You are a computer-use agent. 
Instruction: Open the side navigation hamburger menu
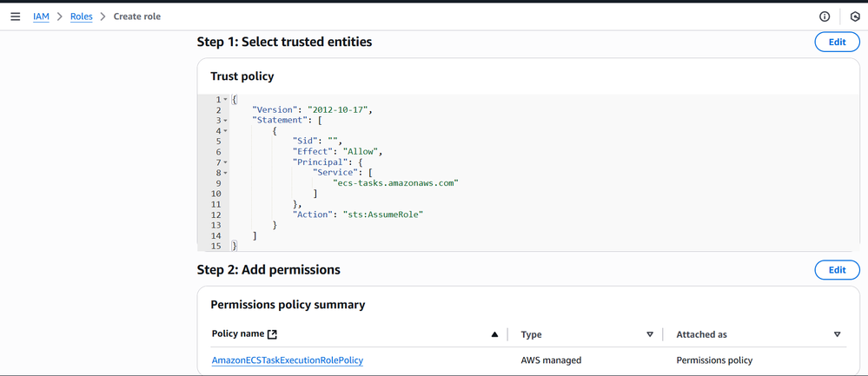(15, 16)
